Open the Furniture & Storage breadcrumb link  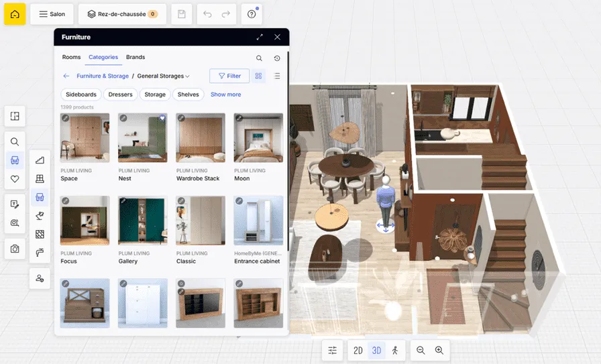click(x=103, y=76)
